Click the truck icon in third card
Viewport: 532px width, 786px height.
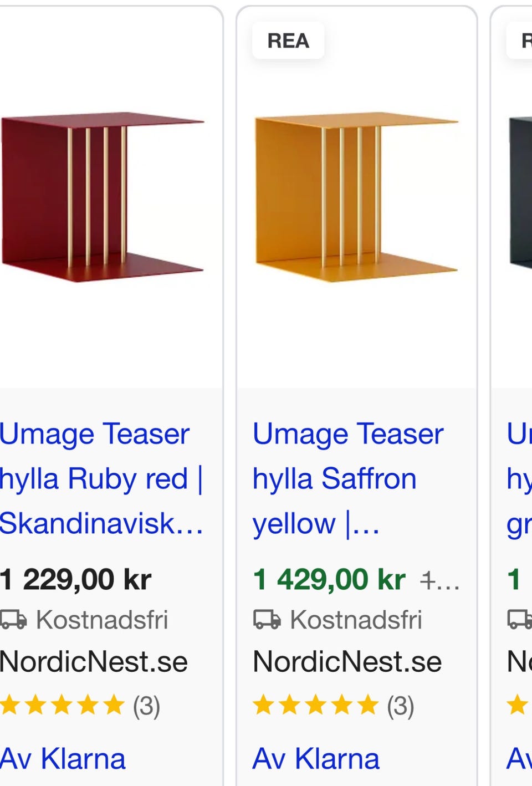point(520,620)
